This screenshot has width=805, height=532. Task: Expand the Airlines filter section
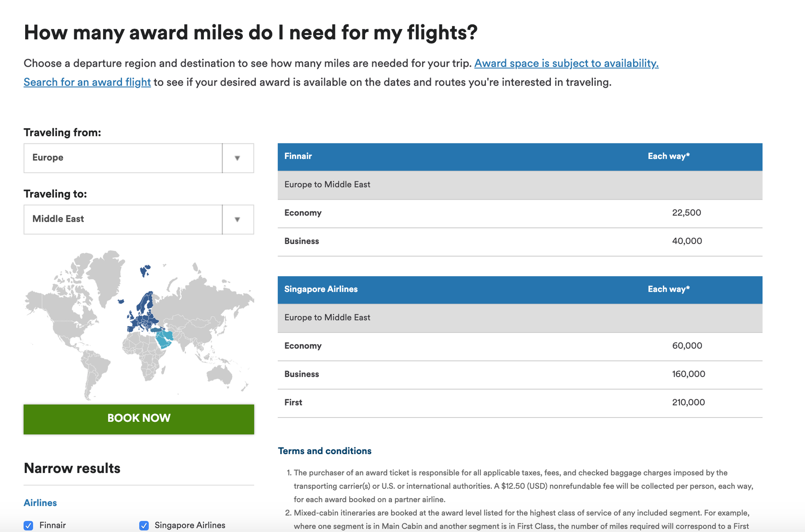(x=40, y=503)
